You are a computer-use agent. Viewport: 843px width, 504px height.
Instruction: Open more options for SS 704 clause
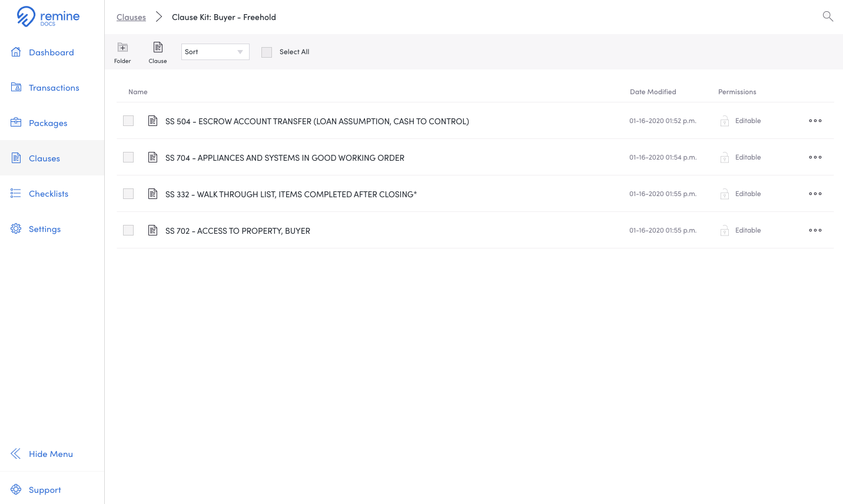click(815, 157)
